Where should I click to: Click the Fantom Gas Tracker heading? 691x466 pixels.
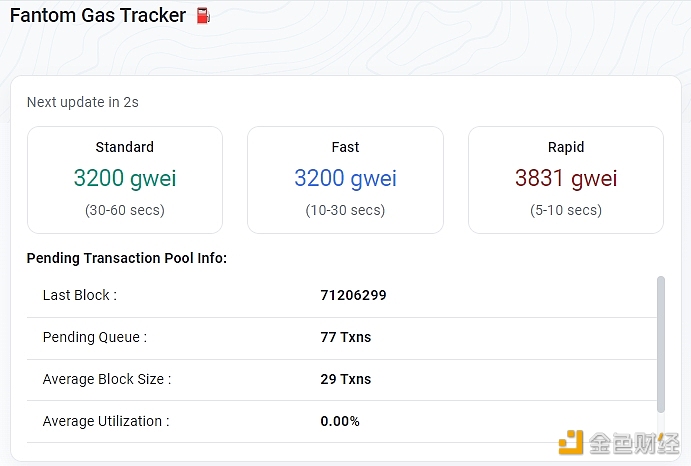click(98, 15)
